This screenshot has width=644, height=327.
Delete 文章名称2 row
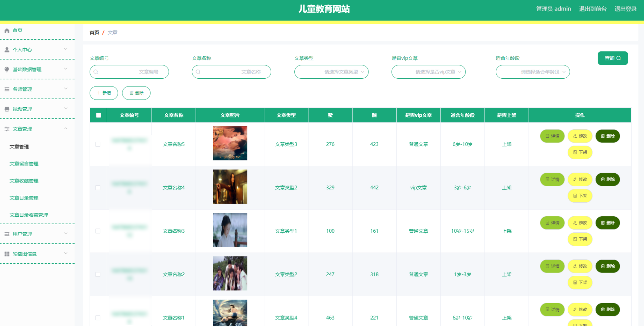(x=608, y=266)
